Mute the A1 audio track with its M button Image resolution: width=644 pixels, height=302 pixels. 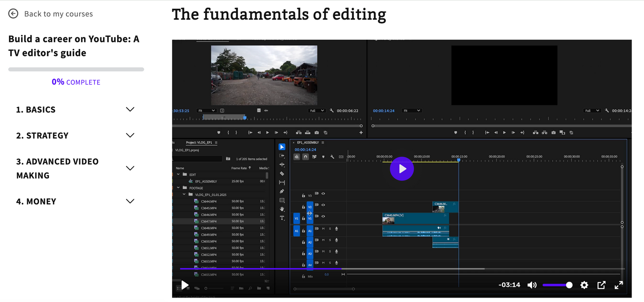click(323, 229)
